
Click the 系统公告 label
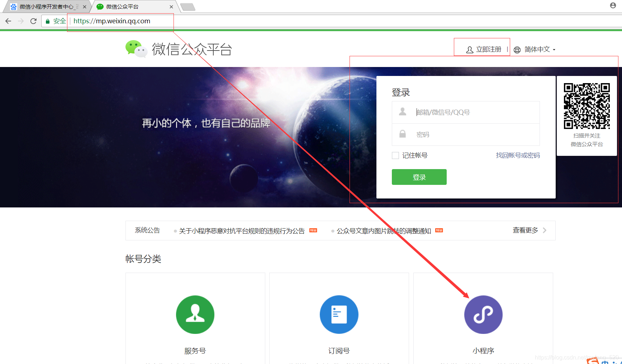147,230
